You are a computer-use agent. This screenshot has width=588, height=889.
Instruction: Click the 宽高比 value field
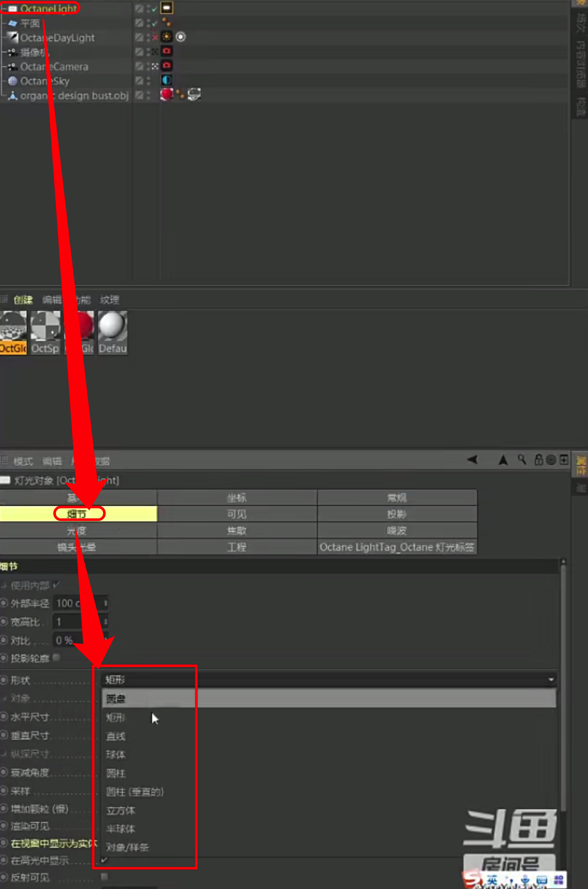[x=80, y=621]
